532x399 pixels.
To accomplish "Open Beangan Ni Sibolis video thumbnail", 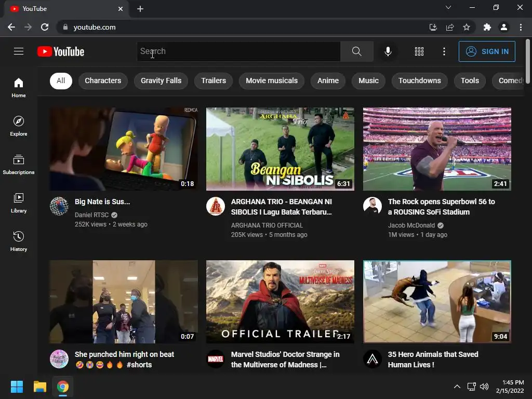I will tap(280, 149).
